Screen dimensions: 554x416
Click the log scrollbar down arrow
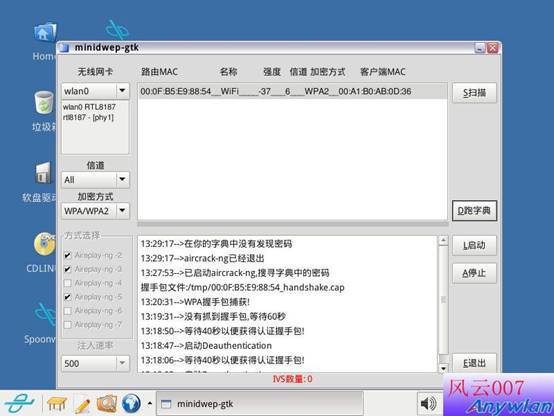click(x=443, y=368)
